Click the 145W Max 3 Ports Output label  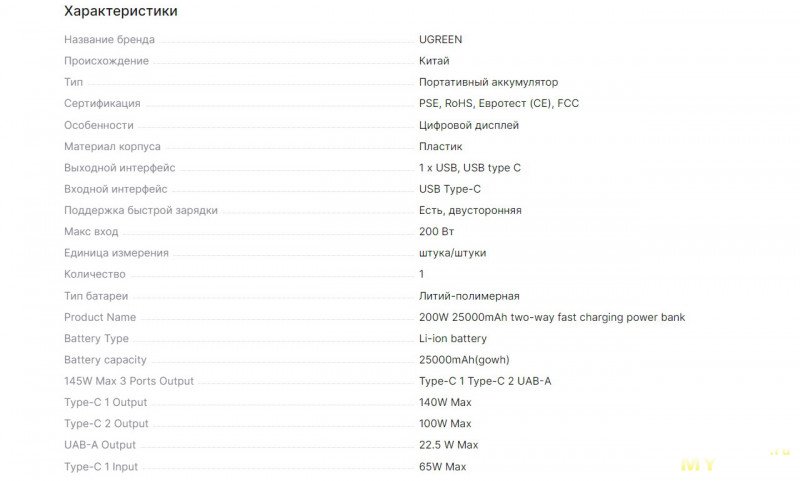click(129, 381)
